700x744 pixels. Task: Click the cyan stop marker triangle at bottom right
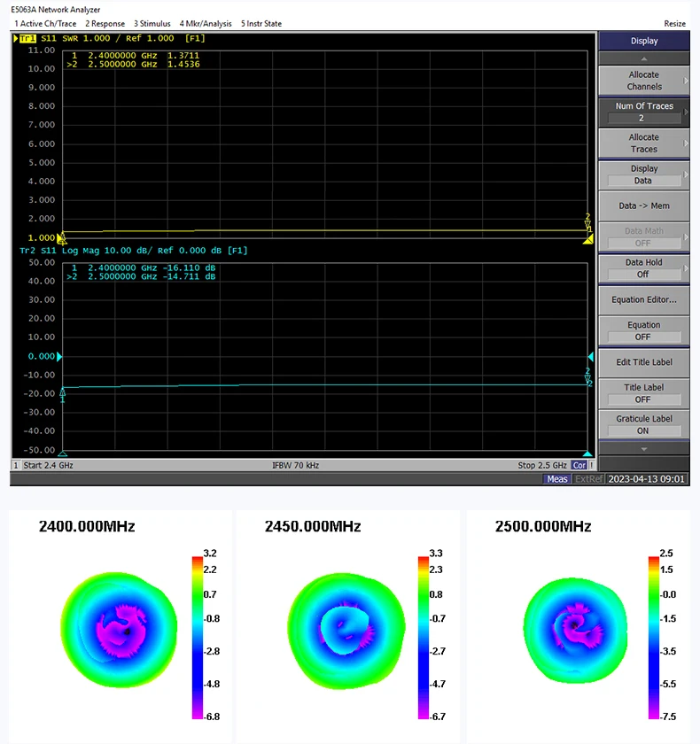click(x=587, y=453)
